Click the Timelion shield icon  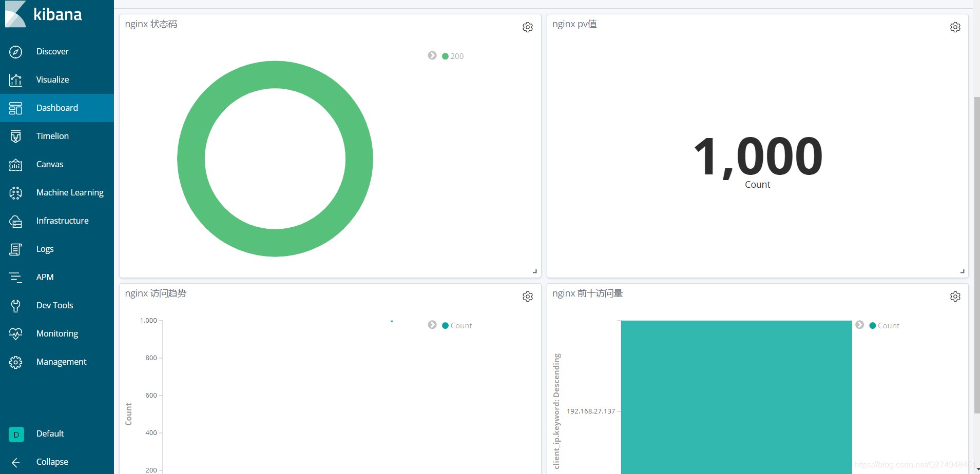[x=16, y=136]
